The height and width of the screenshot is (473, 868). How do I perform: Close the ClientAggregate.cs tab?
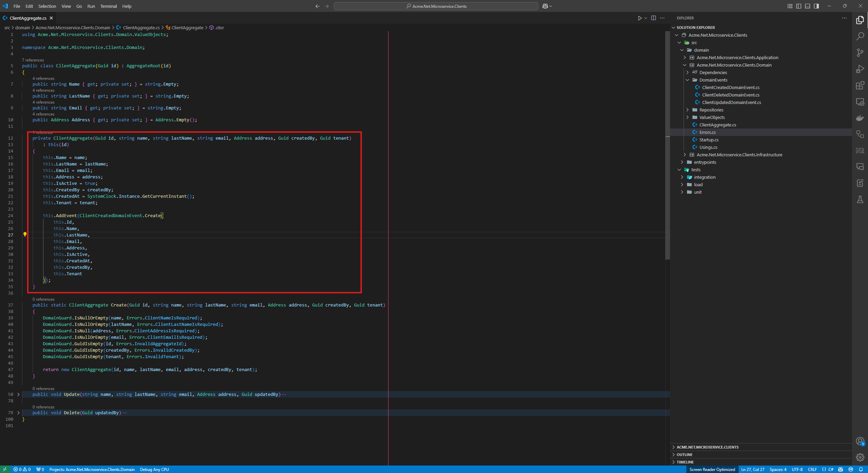51,18
